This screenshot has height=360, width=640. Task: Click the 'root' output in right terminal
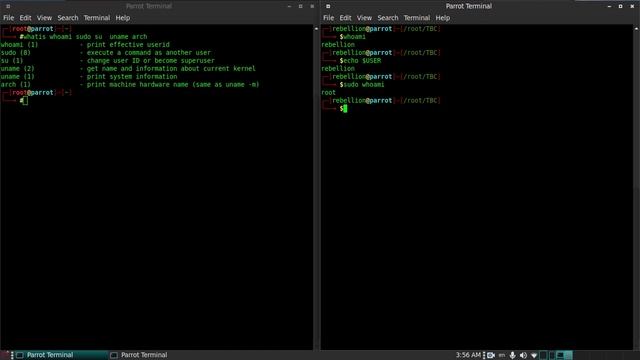pos(329,93)
